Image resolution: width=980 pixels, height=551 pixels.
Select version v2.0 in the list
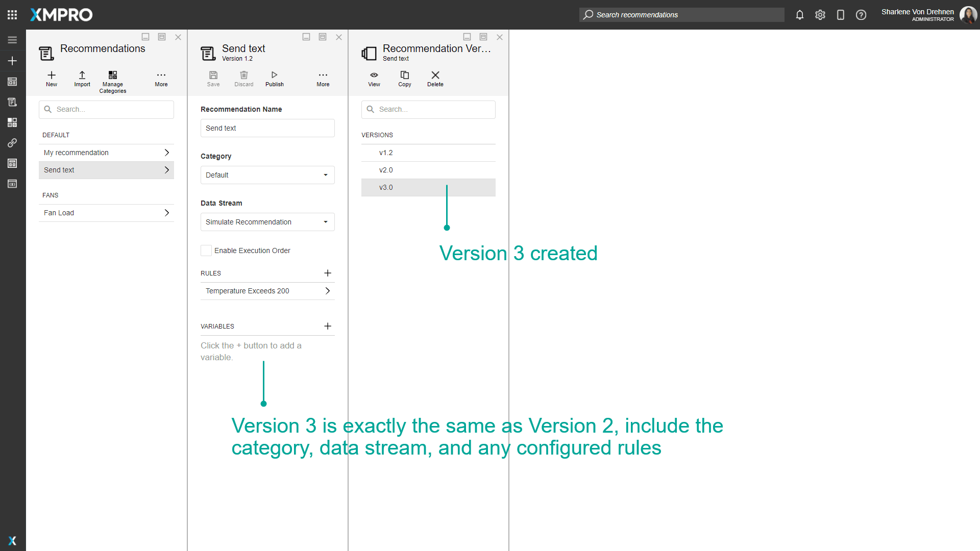[x=386, y=170]
